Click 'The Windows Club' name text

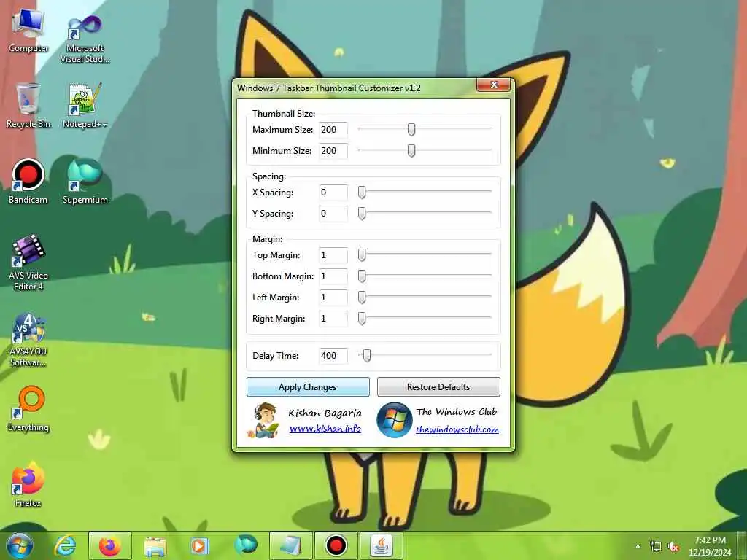click(457, 411)
